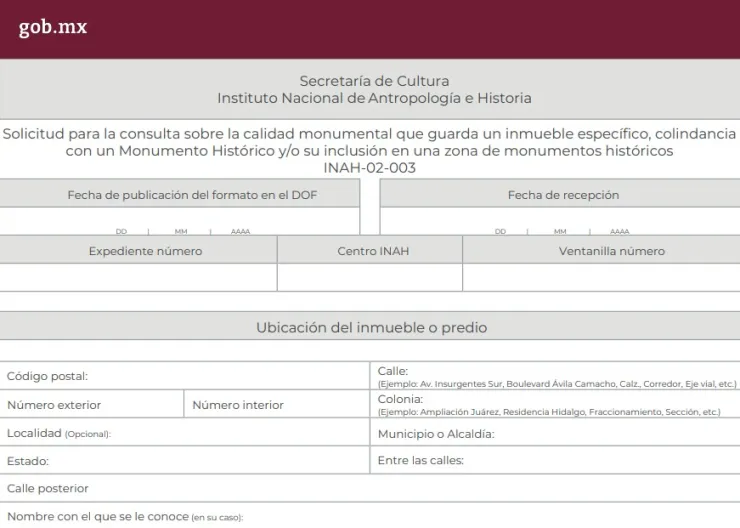
Task: Click 'Fecha de publicación del formato en el DOF' header
Action: (180, 194)
